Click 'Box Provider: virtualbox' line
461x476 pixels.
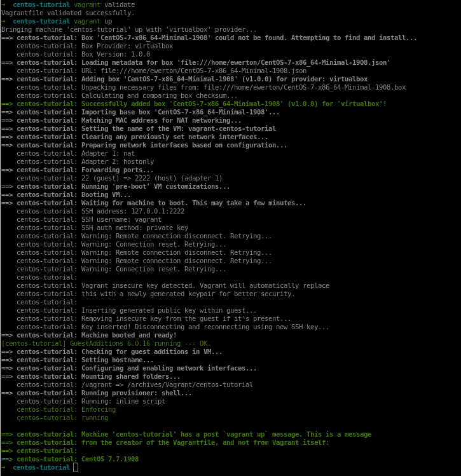(95, 46)
